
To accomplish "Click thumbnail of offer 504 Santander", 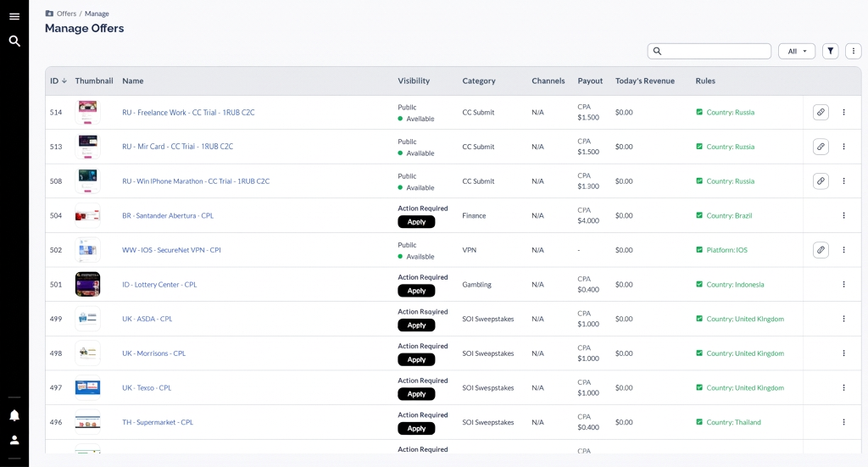I will pos(87,215).
